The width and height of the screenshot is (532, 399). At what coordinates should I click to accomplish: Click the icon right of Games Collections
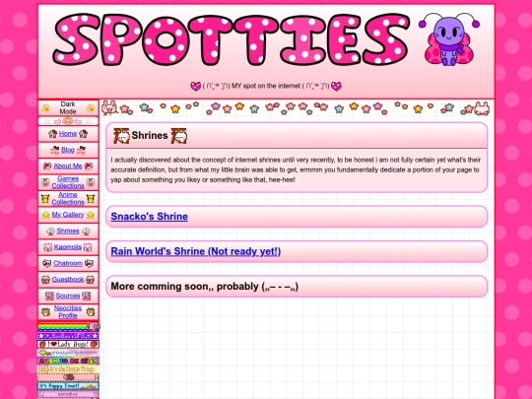pyautogui.click(x=91, y=182)
